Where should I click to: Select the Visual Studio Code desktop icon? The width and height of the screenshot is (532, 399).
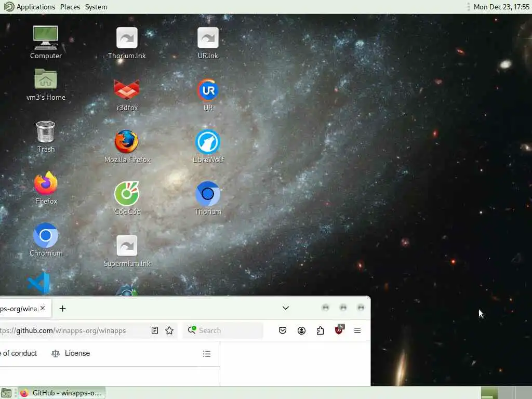(x=38, y=283)
